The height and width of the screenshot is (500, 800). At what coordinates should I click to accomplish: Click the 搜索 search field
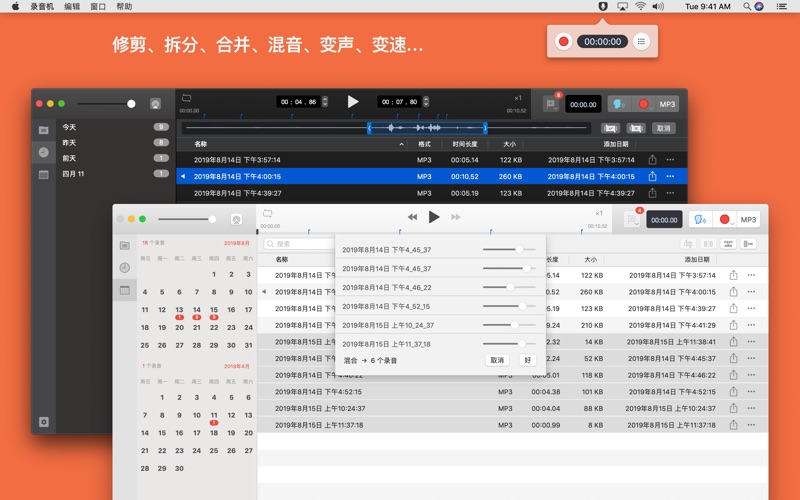point(299,244)
